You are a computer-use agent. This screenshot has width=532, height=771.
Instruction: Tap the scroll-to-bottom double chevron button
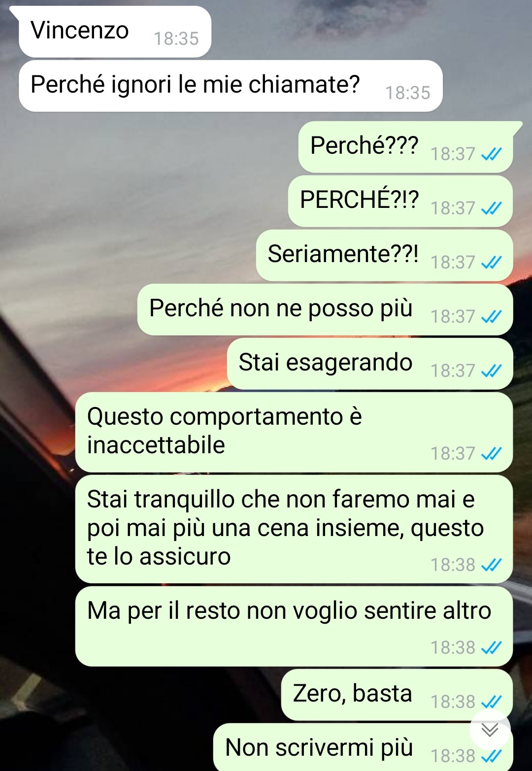pos(490,730)
